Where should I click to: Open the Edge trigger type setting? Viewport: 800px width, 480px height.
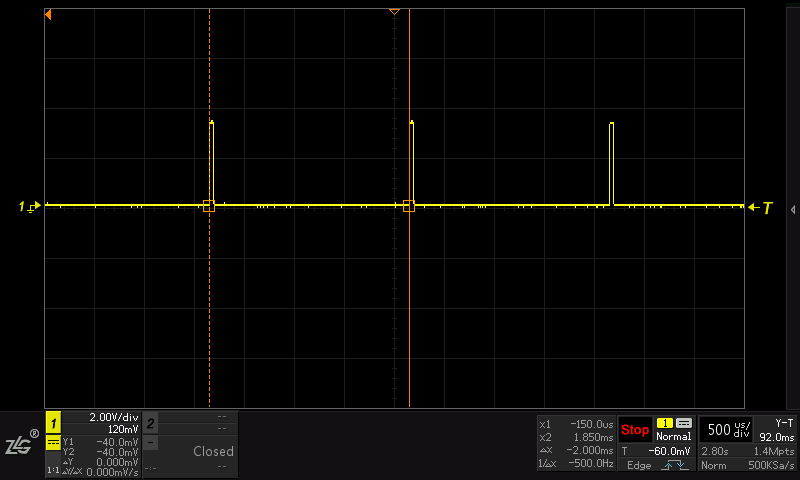coord(639,465)
